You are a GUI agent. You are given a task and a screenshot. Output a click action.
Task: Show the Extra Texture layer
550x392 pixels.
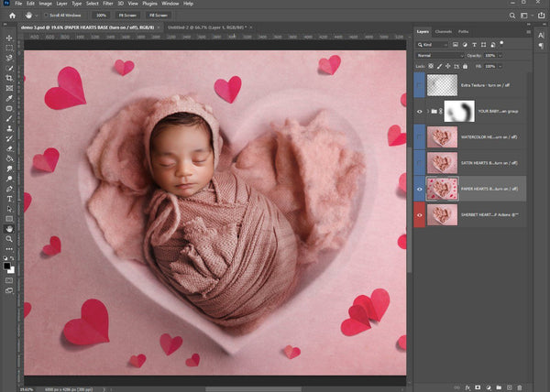[420, 85]
